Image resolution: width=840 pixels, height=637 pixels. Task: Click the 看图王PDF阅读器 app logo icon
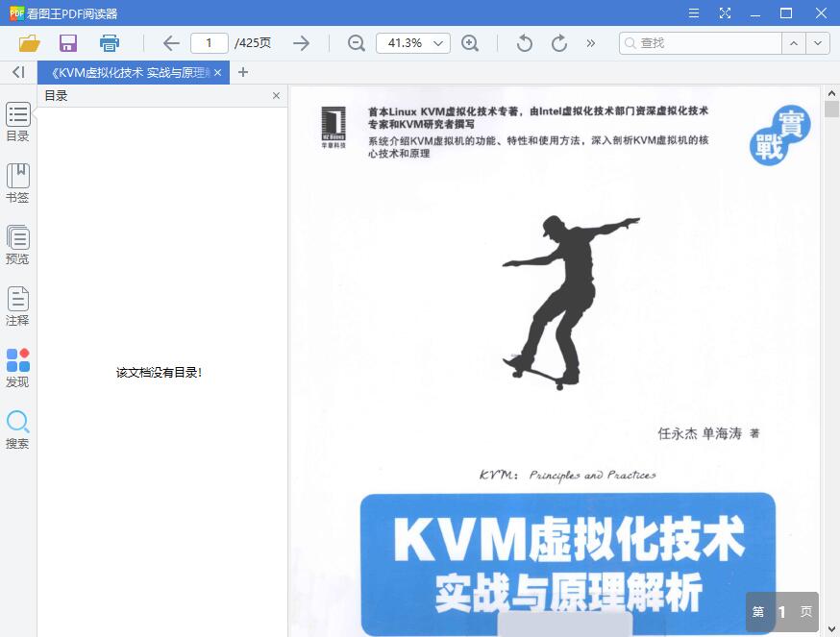click(16, 12)
